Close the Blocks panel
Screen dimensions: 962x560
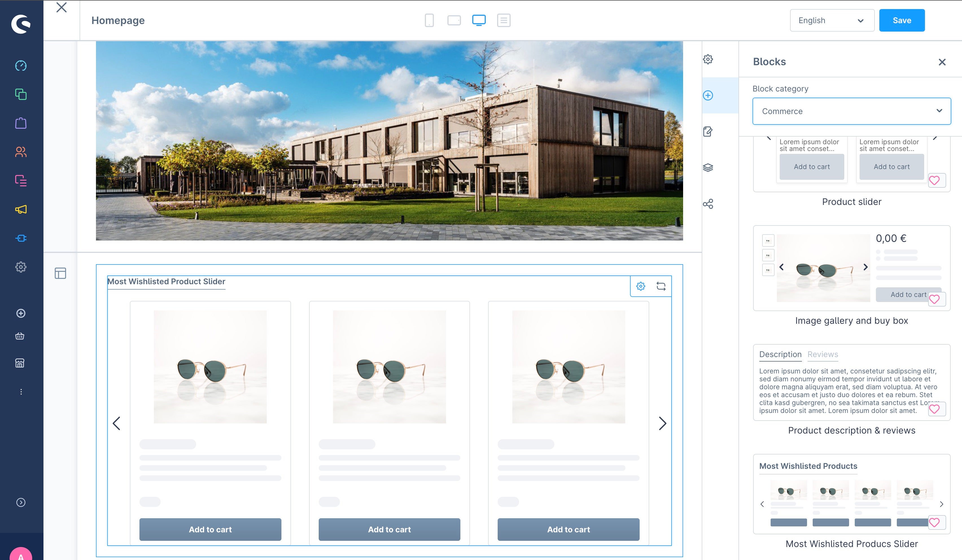pyautogui.click(x=942, y=62)
